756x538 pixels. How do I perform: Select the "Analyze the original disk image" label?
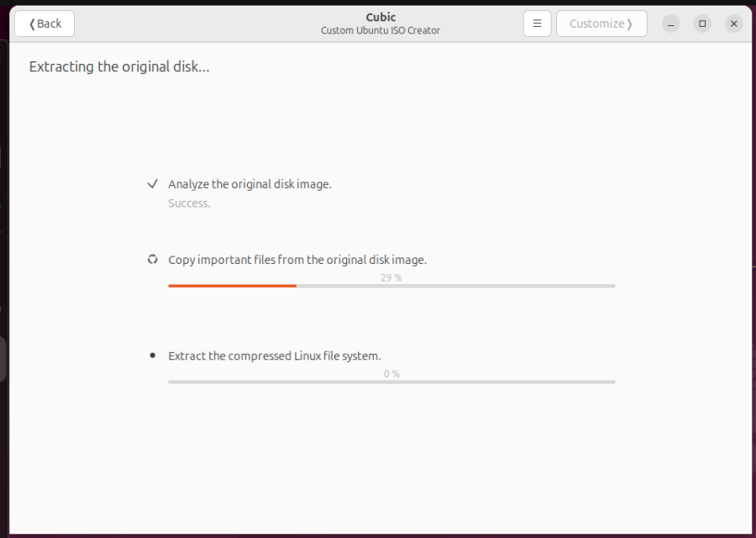coord(249,184)
